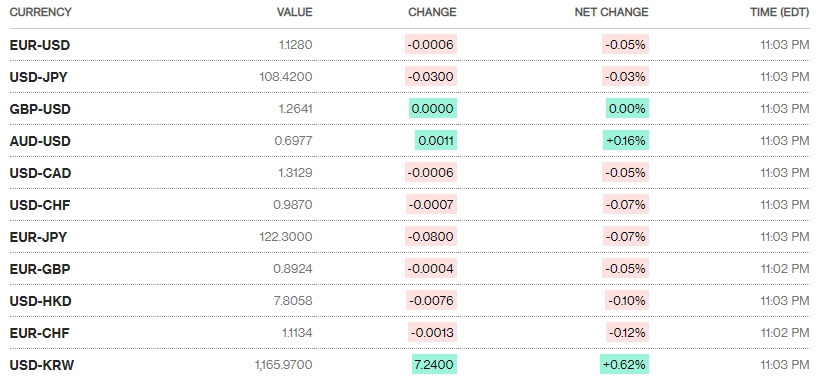Image resolution: width=820 pixels, height=378 pixels.
Task: Select the USD-KRW value 1,165.9700
Action: point(283,365)
